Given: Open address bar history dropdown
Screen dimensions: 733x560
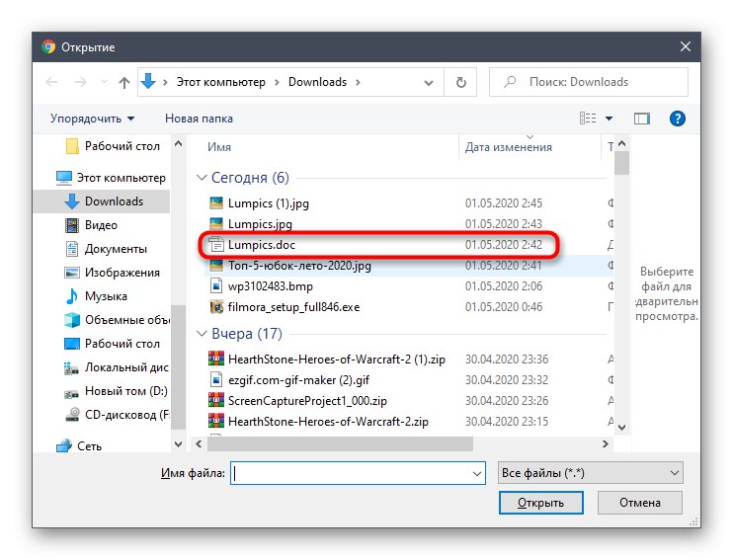Looking at the screenshot, I should pos(428,83).
